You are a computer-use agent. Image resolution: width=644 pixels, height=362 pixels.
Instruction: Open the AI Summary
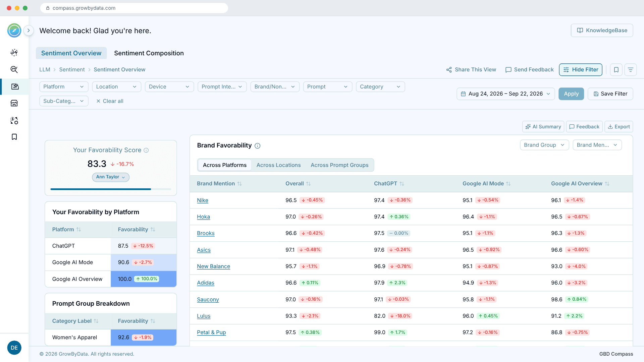coord(543,127)
